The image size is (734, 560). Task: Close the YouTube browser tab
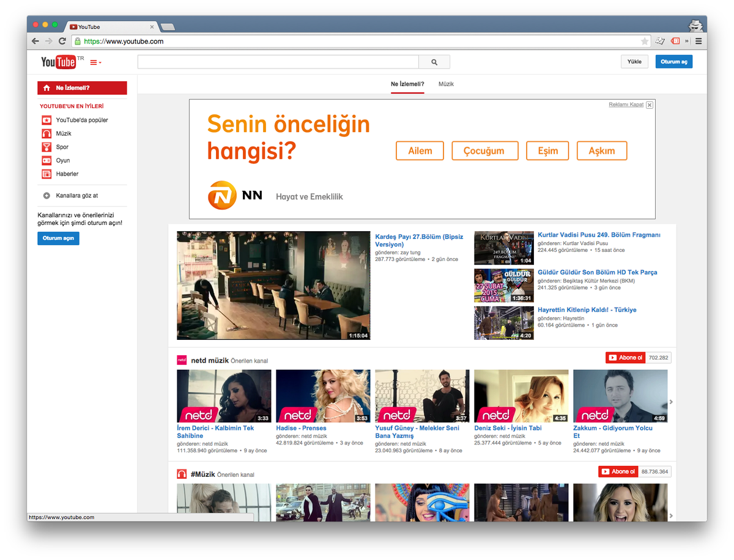pyautogui.click(x=152, y=27)
